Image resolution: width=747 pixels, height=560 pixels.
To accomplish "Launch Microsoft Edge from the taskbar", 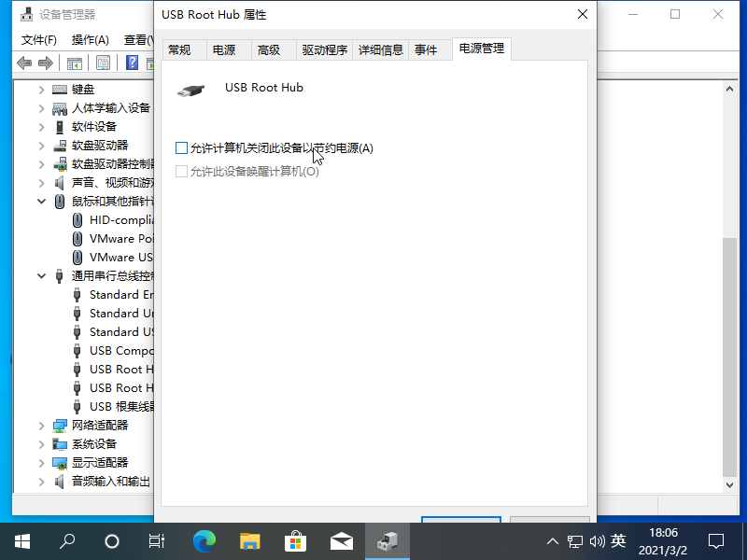I will [204, 540].
